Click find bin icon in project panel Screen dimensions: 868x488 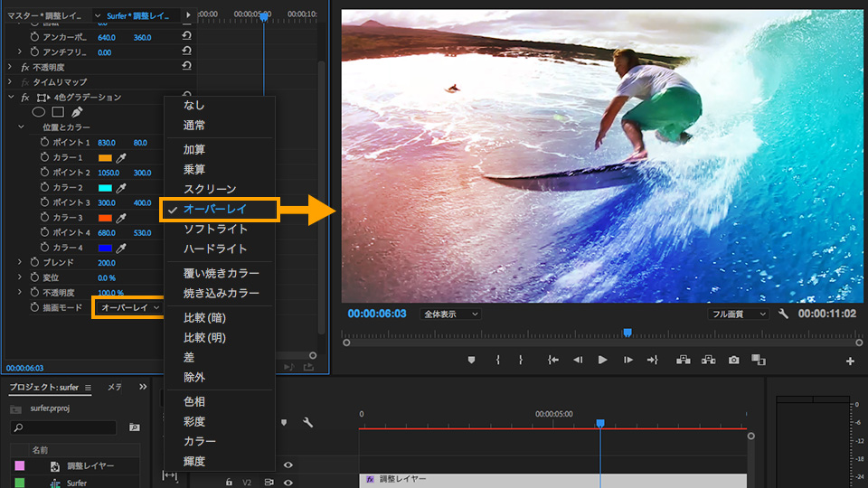(x=134, y=427)
